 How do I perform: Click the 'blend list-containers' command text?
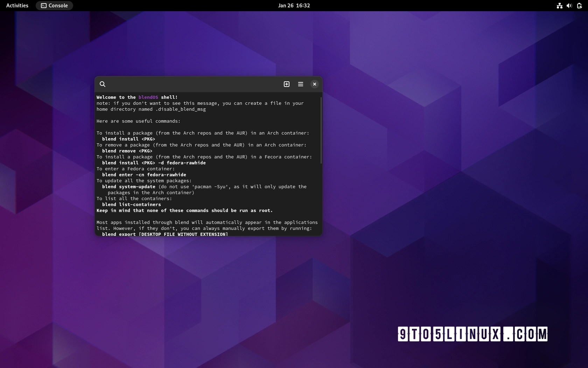(132, 205)
